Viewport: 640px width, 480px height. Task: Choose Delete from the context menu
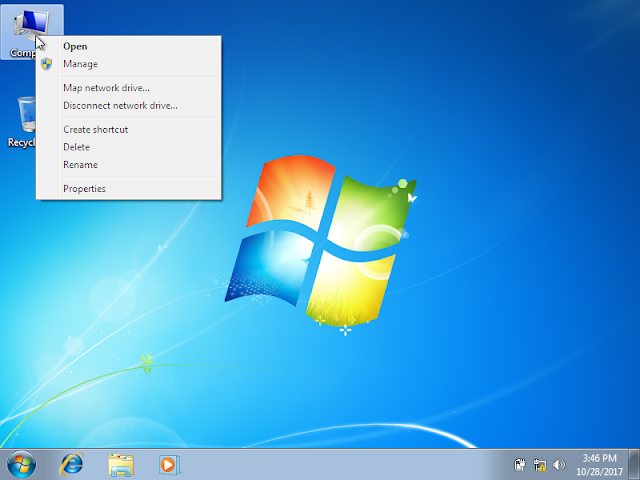pos(129,147)
